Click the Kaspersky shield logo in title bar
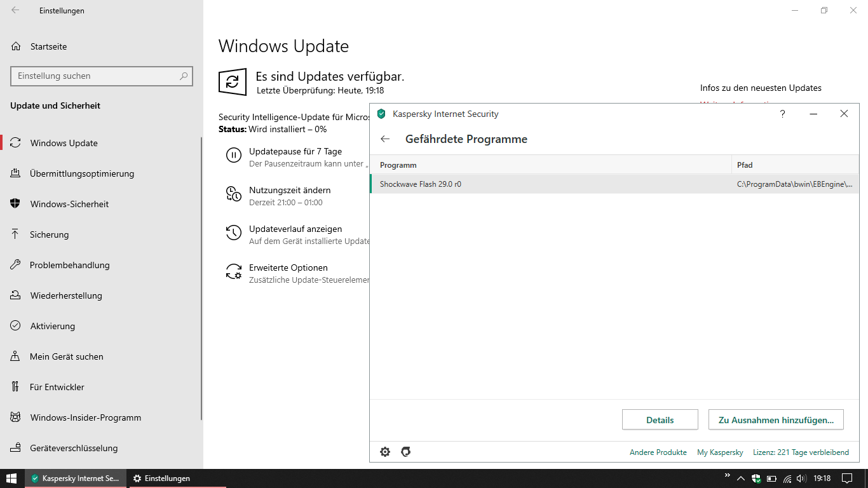Image resolution: width=868 pixels, height=488 pixels. click(x=381, y=114)
